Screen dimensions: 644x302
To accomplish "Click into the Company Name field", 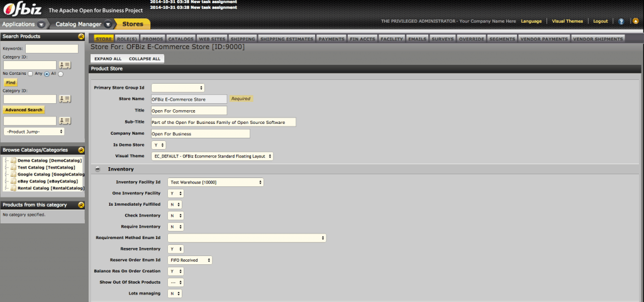I will pyautogui.click(x=201, y=133).
